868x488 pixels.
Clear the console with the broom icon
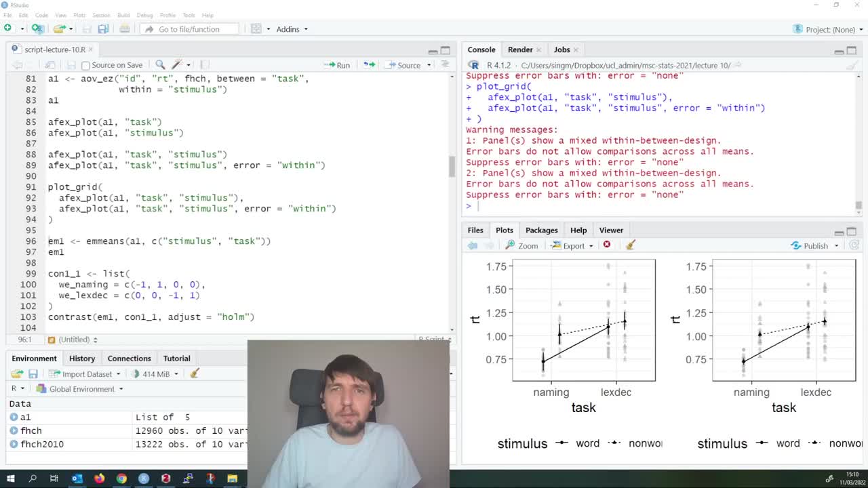852,66
